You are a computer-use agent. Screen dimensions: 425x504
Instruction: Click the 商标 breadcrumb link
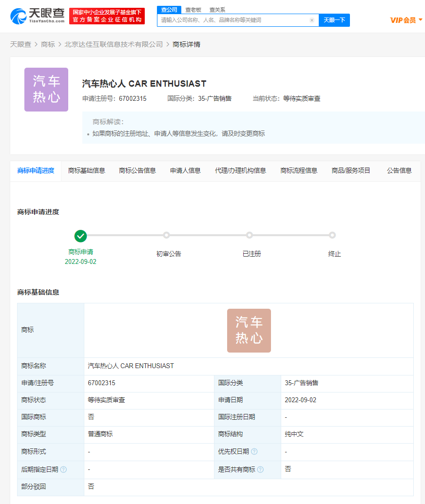48,44
